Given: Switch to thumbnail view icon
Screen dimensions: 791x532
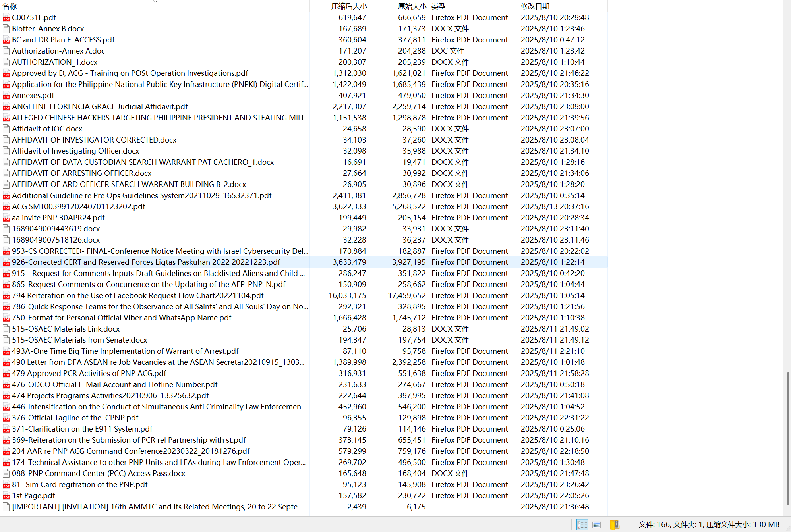Looking at the screenshot, I should pos(596,525).
